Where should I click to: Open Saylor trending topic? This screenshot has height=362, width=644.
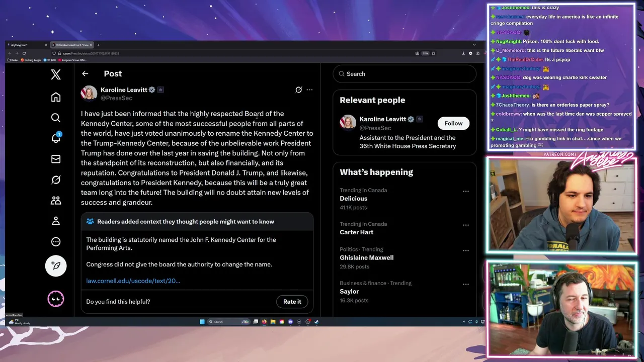click(349, 291)
